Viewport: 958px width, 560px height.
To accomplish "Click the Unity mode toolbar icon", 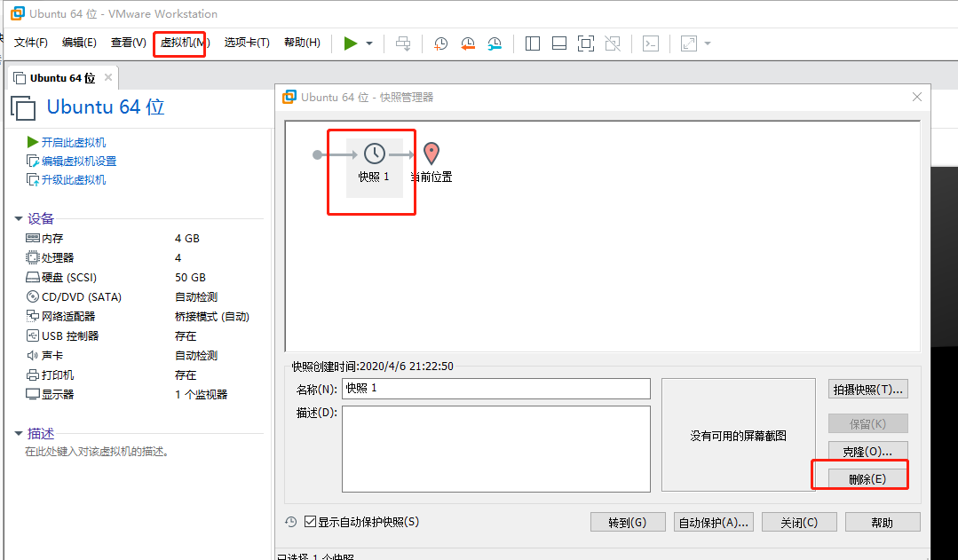I will [613, 43].
